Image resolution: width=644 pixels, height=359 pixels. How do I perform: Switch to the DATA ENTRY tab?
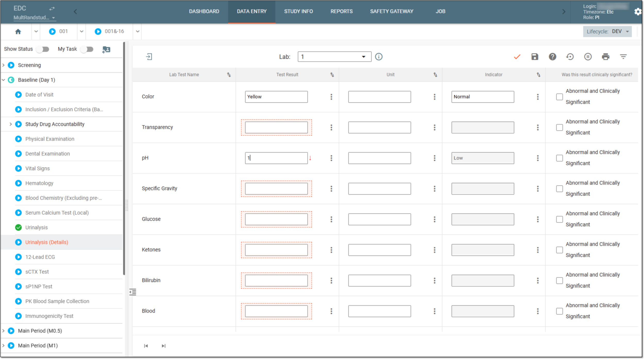(x=252, y=12)
